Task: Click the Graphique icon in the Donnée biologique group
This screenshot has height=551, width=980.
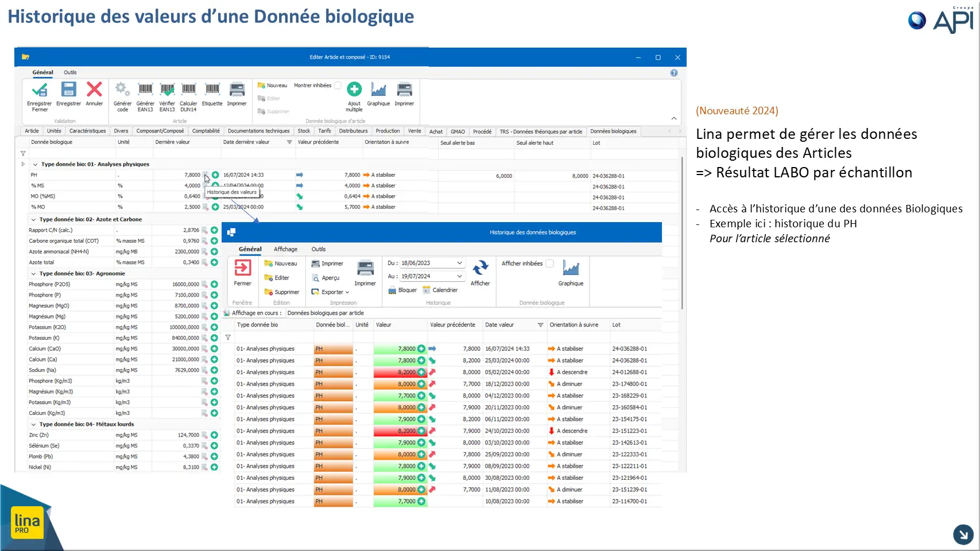Action: click(571, 268)
